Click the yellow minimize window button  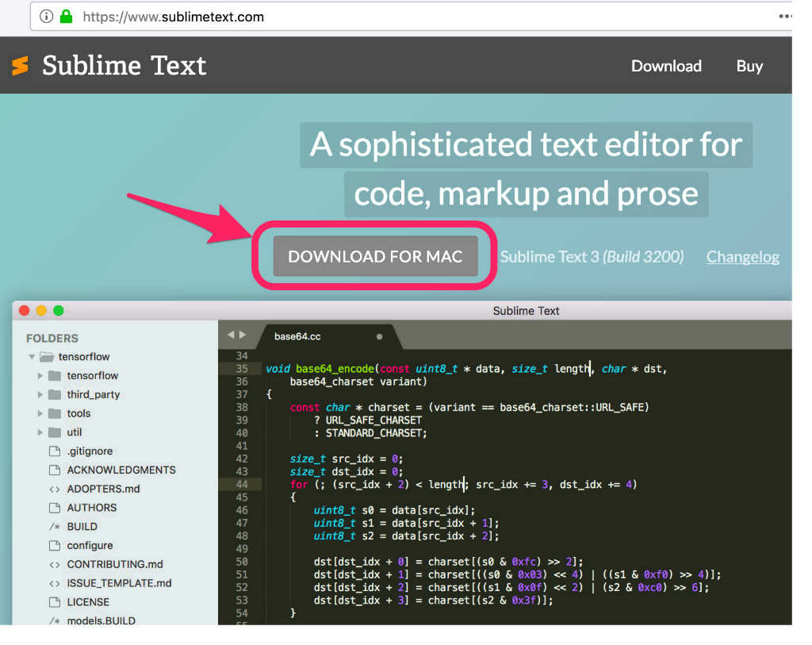(41, 310)
